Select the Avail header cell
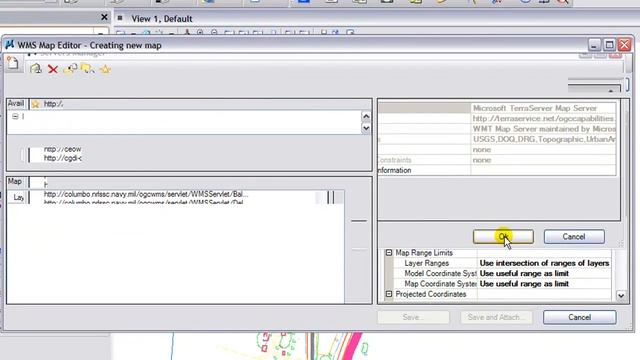 [16, 104]
